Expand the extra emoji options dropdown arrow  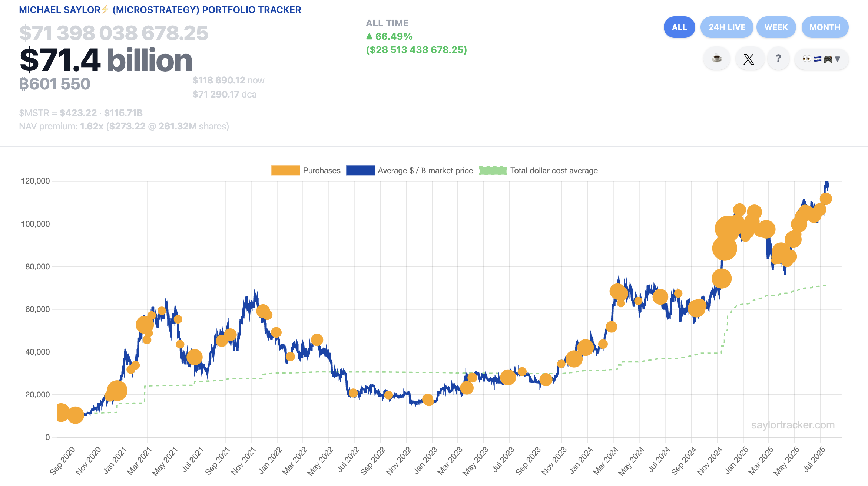(x=838, y=59)
